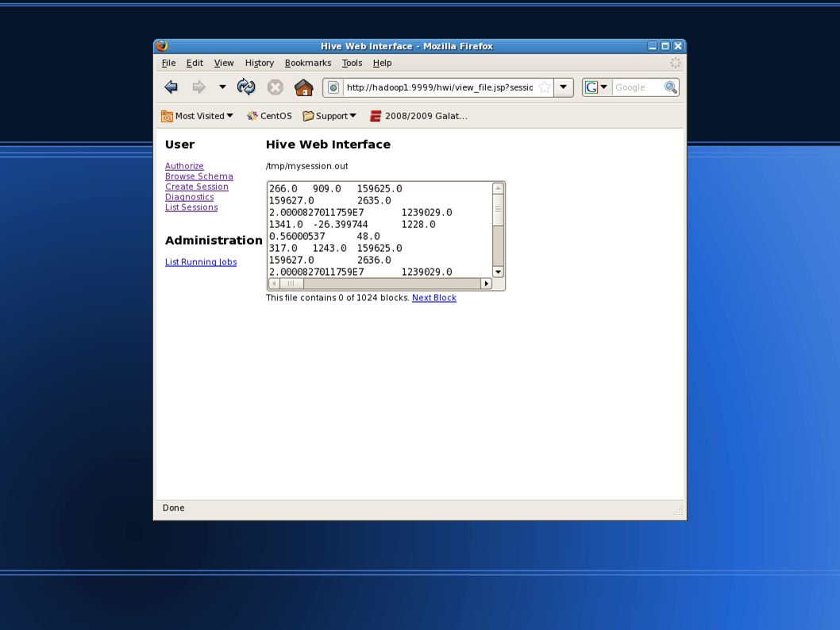This screenshot has width=840, height=630.
Task: Click the vertical scrollbar thumb in file output
Action: click(498, 209)
